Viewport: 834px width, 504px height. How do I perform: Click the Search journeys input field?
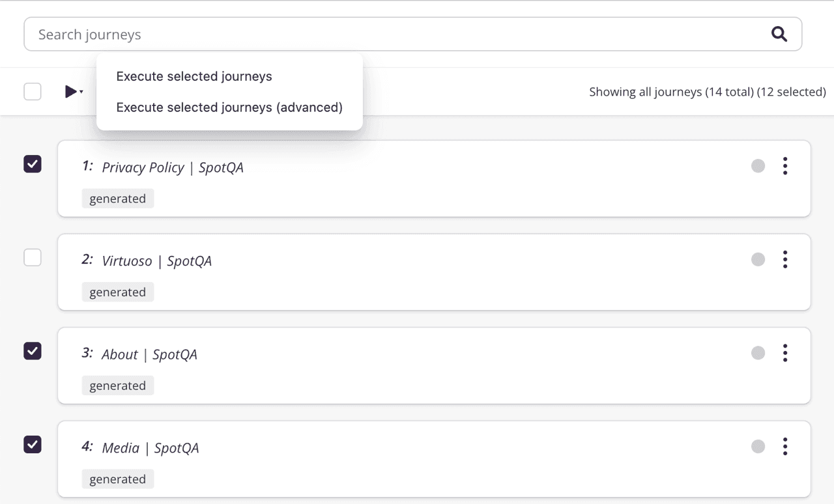tap(261, 34)
